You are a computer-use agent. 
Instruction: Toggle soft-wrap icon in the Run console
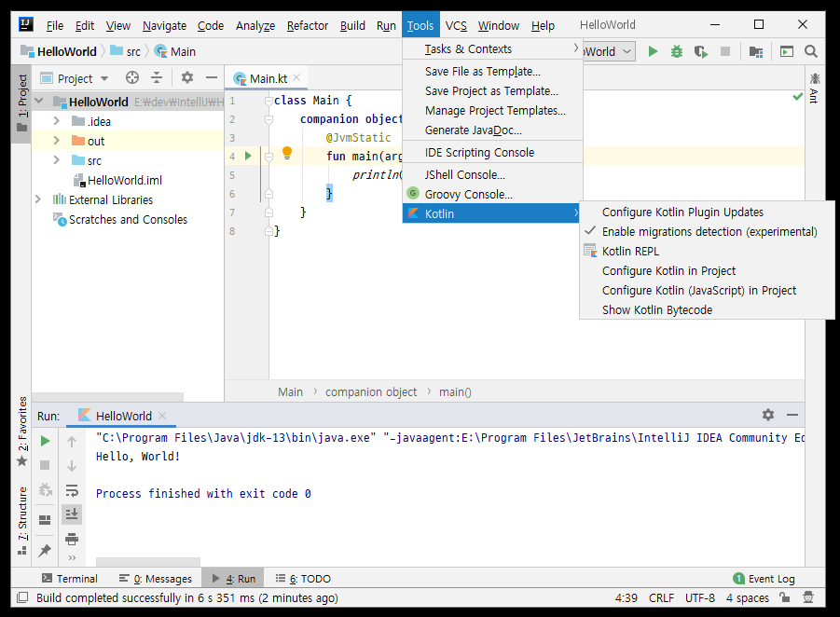[72, 490]
